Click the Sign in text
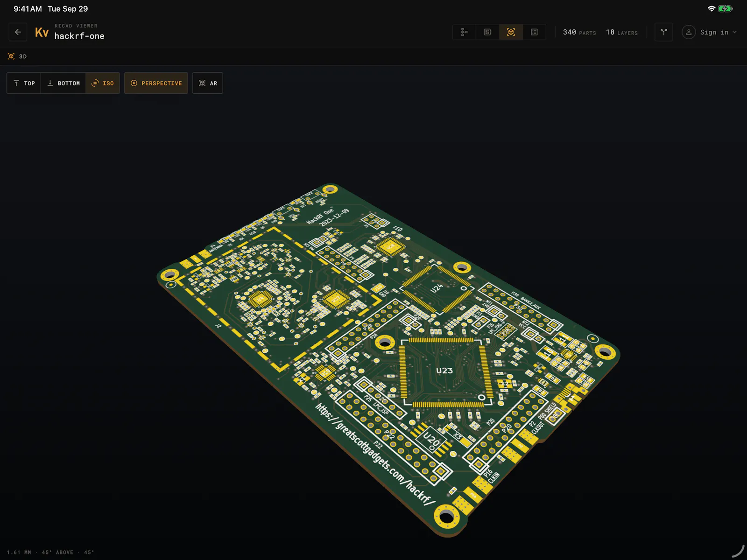The image size is (747, 560). pyautogui.click(x=714, y=32)
